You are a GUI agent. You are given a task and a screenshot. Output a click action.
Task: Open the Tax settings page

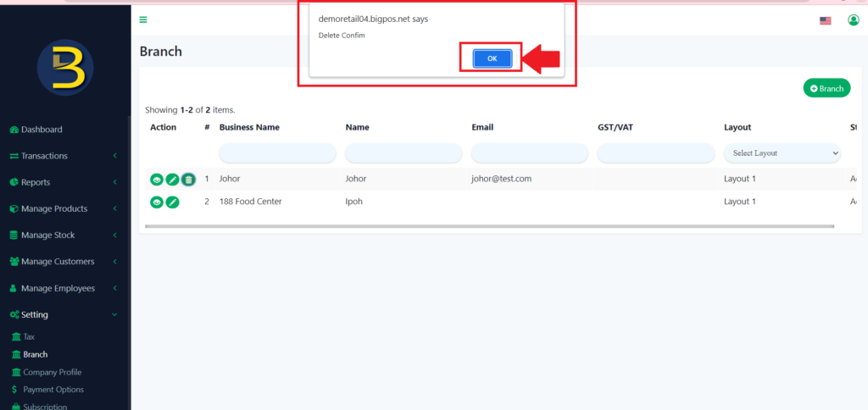[x=29, y=336]
